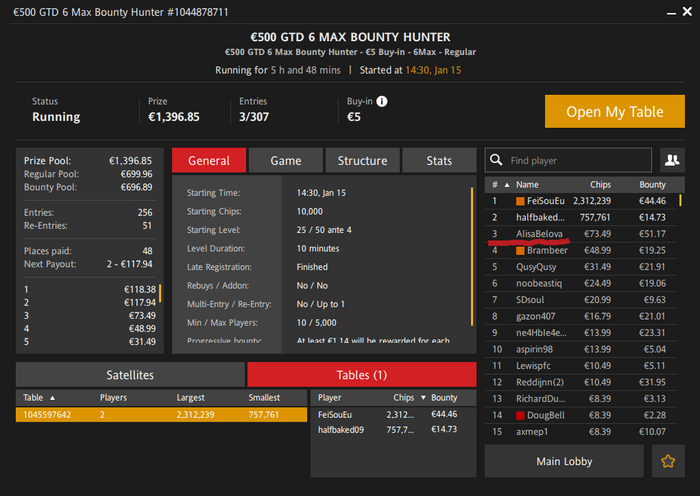Switch to the General tab

209,160
